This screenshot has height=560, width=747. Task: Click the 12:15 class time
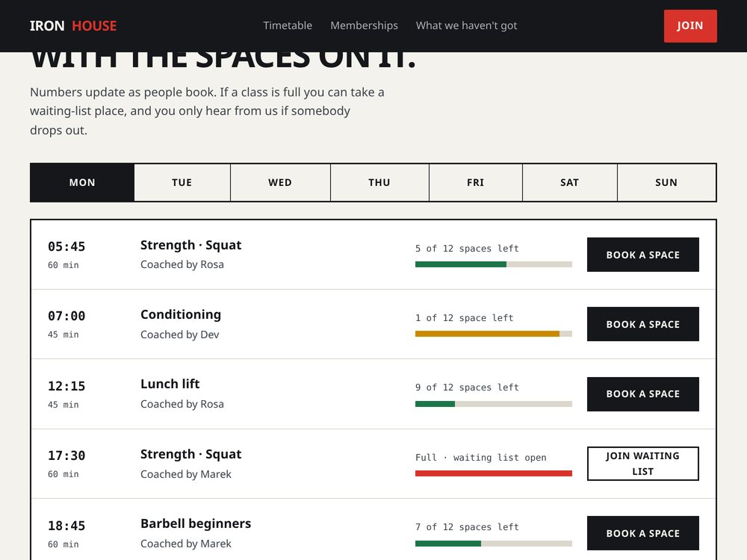(66, 386)
